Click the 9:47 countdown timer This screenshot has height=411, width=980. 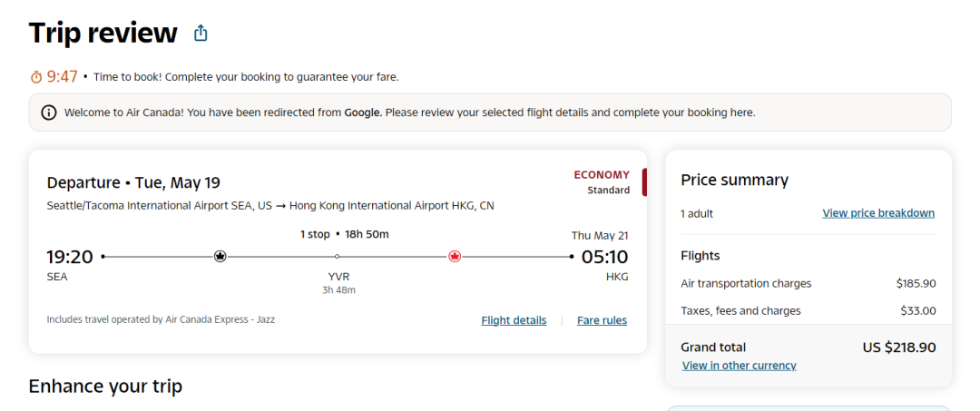pos(63,77)
